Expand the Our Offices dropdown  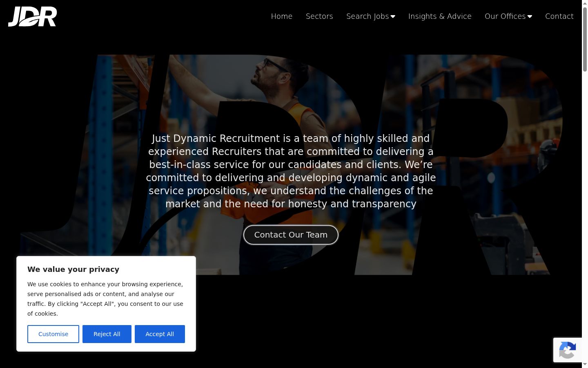[x=508, y=16]
